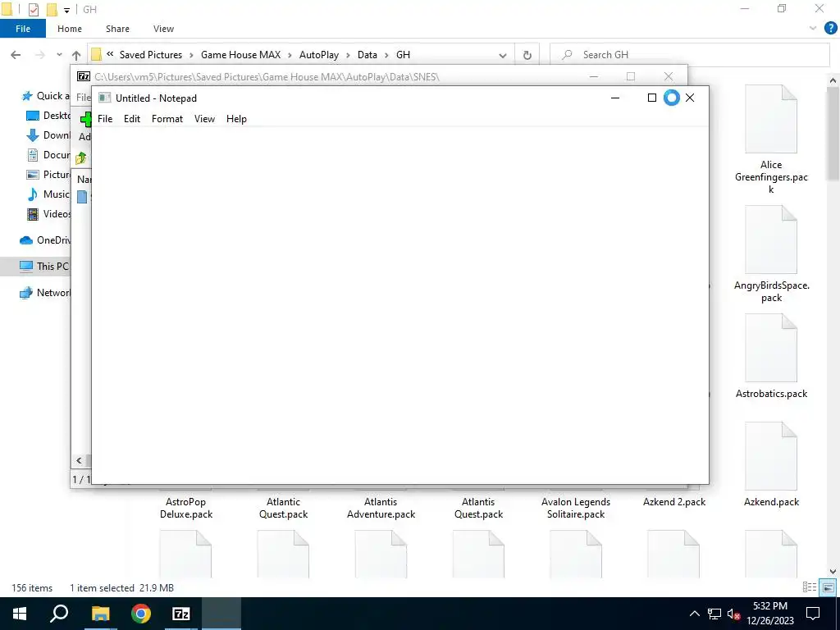Open Documents in navigation pane
Viewport: 840px width, 630px height.
[x=48, y=155]
